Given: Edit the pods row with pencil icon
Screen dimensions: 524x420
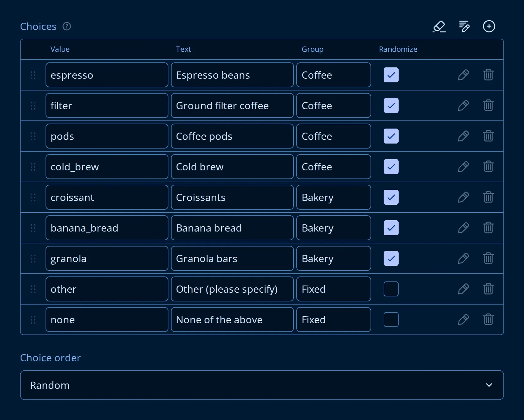Looking at the screenshot, I should coord(463,136).
